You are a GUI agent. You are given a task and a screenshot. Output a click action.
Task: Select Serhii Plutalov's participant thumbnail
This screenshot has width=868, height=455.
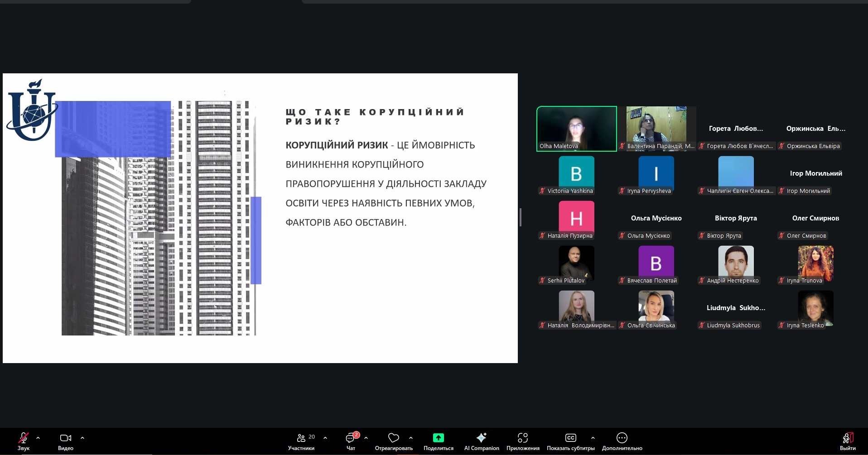pos(576,263)
